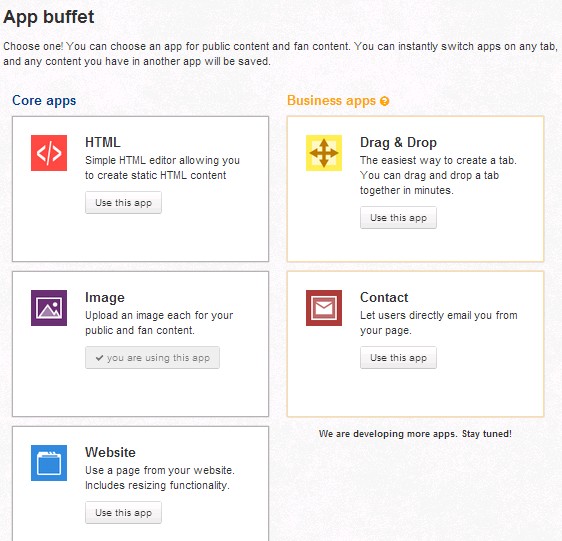Viewport: 562px width, 541px height.
Task: Select the HTML app title
Action: 103,142
